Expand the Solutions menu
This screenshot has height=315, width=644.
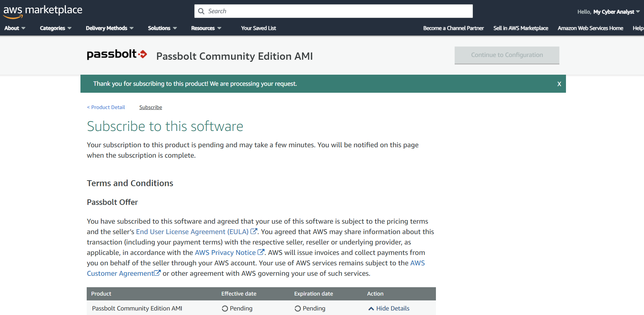coord(162,28)
